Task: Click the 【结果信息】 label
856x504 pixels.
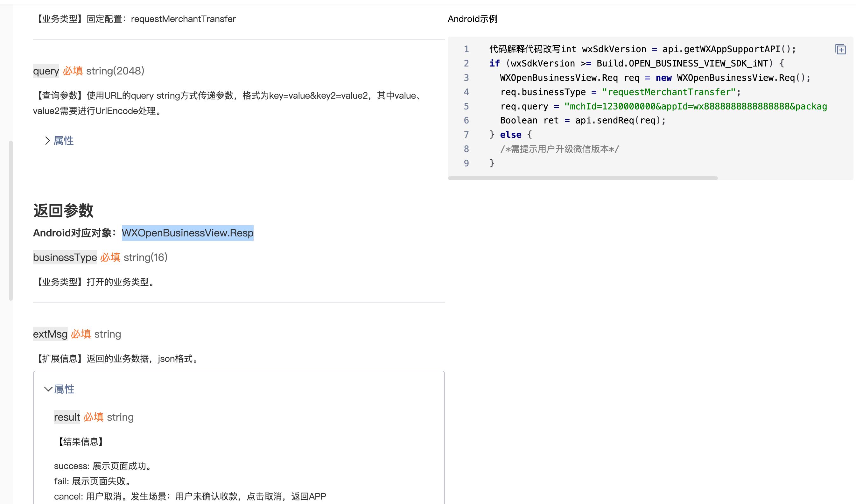Action: click(81, 442)
